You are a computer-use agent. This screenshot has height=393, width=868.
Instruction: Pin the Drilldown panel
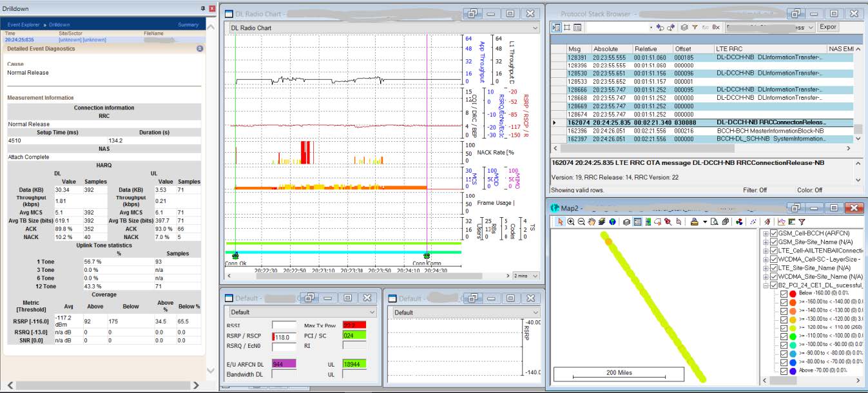(x=203, y=8)
